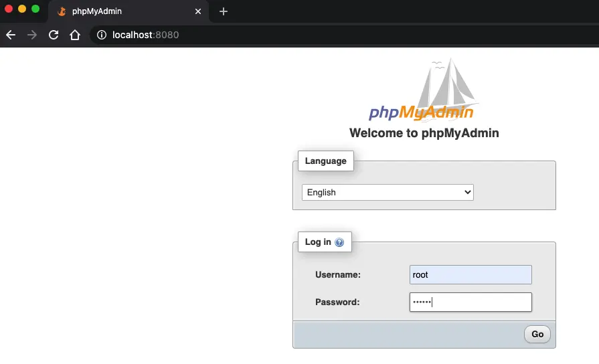Open the Log in help question-mark icon

[339, 242]
